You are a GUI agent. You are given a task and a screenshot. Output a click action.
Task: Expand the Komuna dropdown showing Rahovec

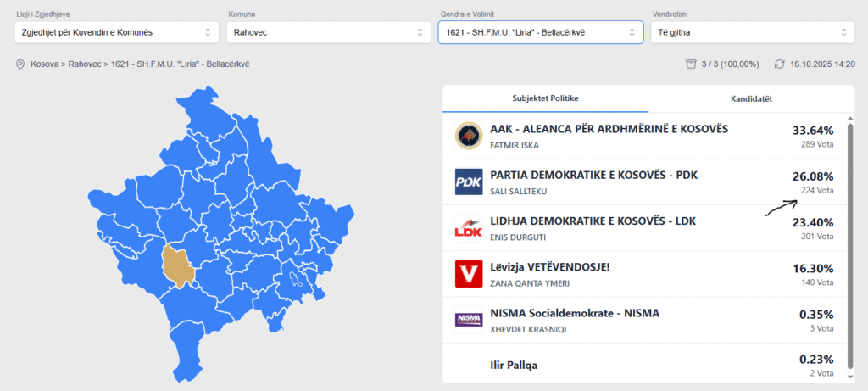pyautogui.click(x=328, y=32)
